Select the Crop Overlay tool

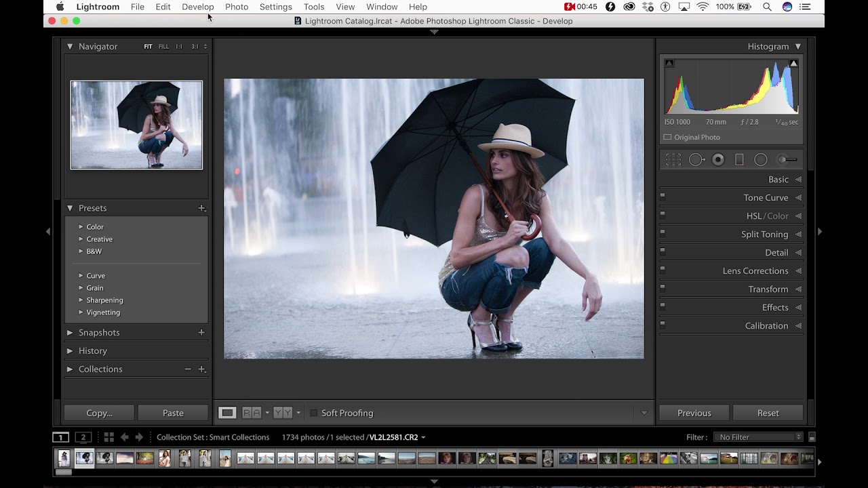pyautogui.click(x=673, y=160)
